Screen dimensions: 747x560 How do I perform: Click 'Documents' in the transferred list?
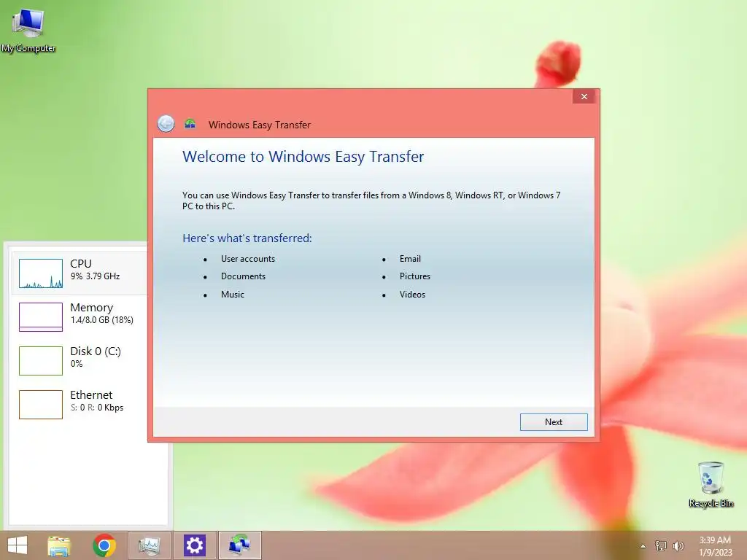243,276
